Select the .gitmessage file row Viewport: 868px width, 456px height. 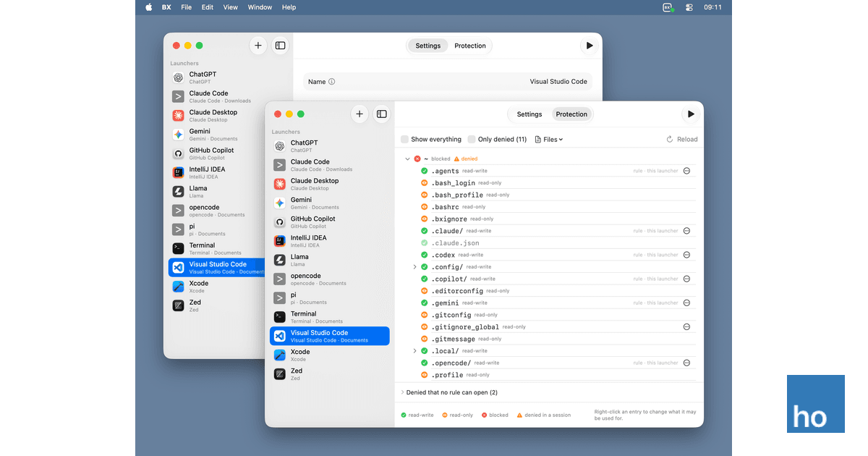pos(557,339)
